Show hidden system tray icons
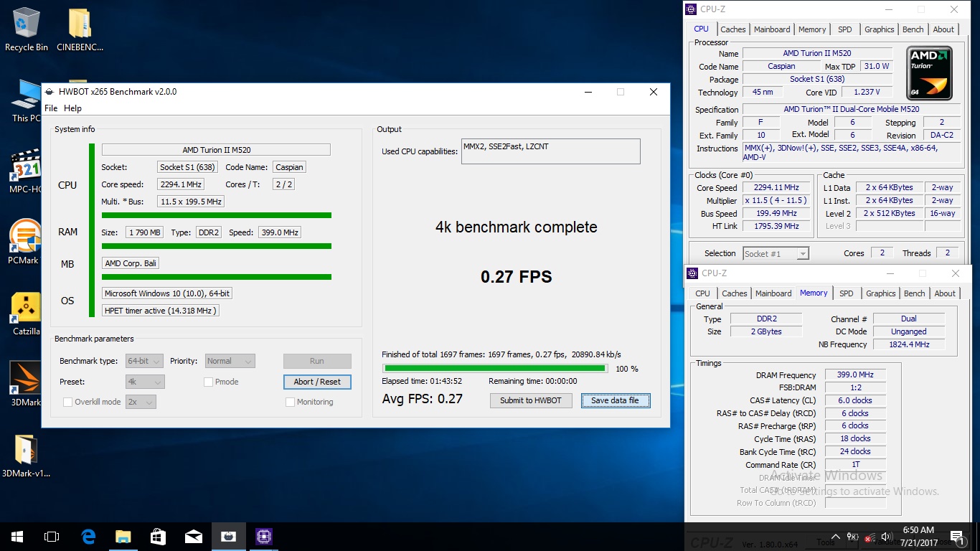The height and width of the screenshot is (551, 980). pyautogui.click(x=835, y=537)
